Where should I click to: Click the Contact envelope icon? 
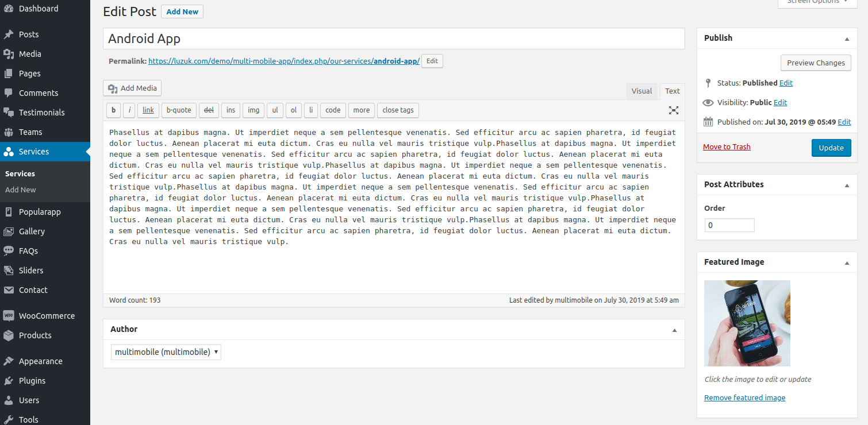coord(9,290)
